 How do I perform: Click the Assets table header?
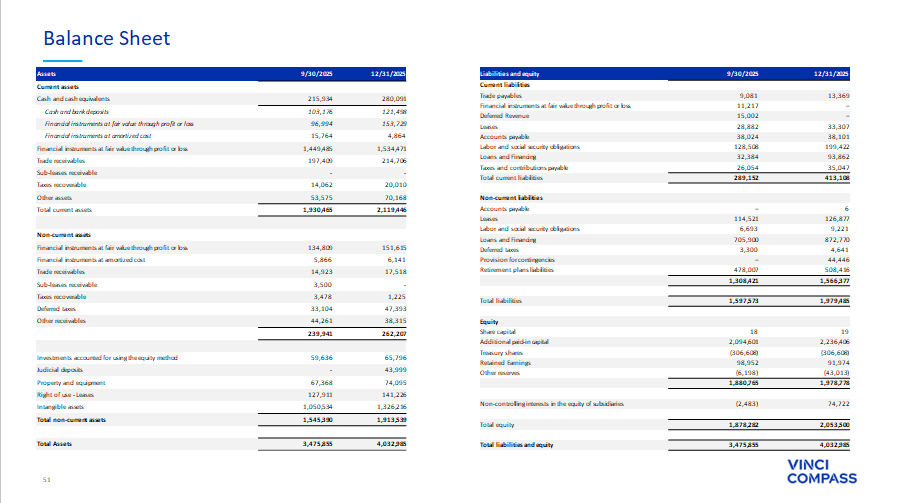tap(47, 75)
